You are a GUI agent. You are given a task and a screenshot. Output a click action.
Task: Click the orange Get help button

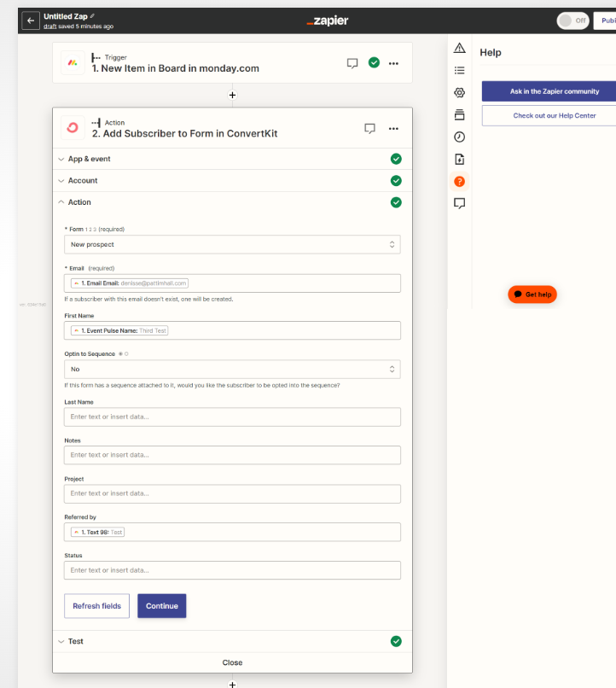pyautogui.click(x=532, y=294)
